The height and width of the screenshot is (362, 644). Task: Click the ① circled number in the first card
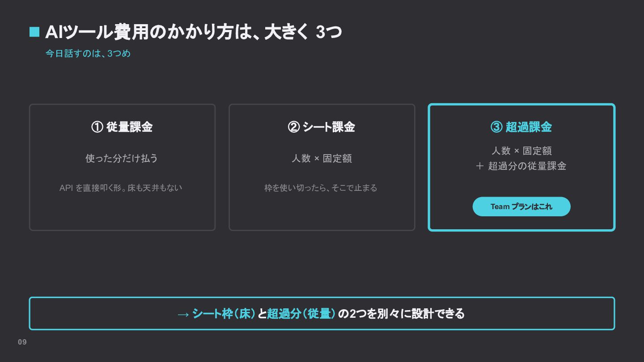pos(97,127)
